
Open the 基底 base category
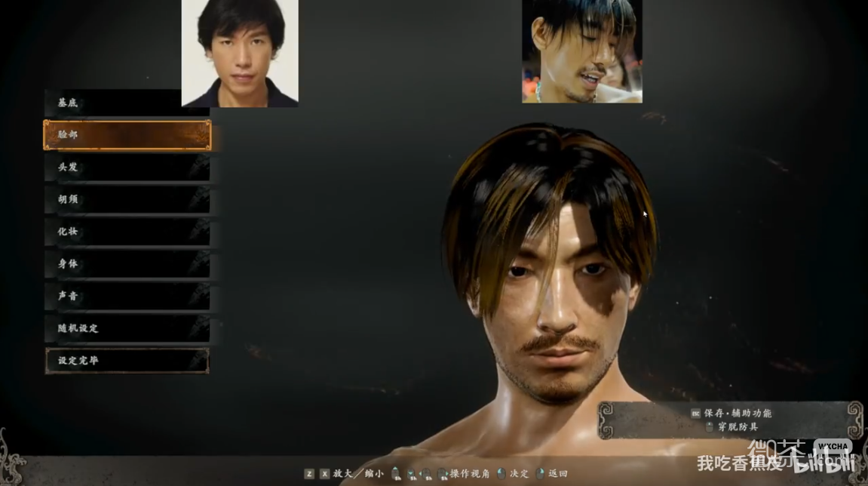coord(127,103)
